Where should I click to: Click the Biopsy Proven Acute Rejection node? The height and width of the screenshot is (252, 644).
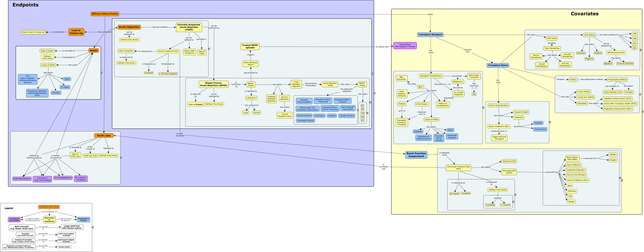(x=214, y=84)
